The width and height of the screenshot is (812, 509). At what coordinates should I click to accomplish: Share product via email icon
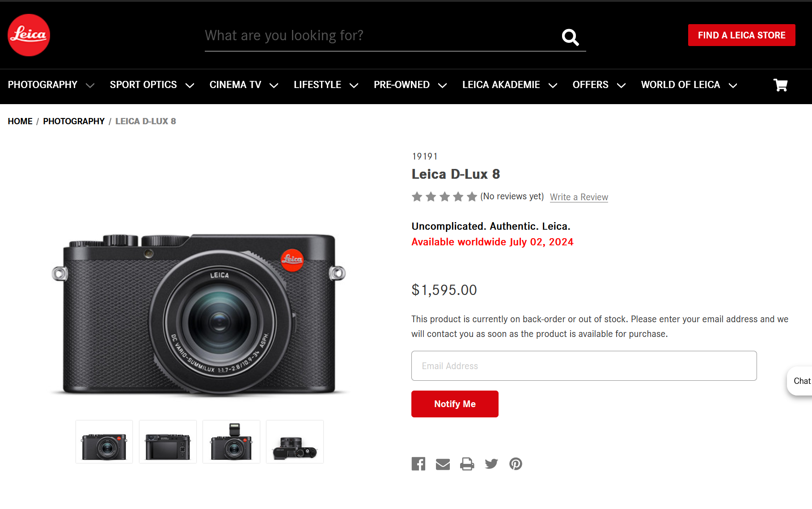[x=443, y=464]
